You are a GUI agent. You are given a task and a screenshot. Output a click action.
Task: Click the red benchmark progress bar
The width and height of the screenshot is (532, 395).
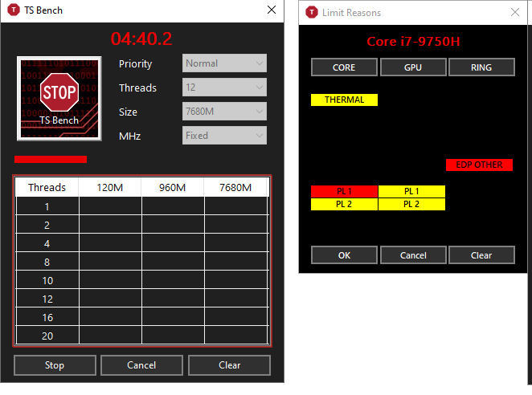[51, 159]
